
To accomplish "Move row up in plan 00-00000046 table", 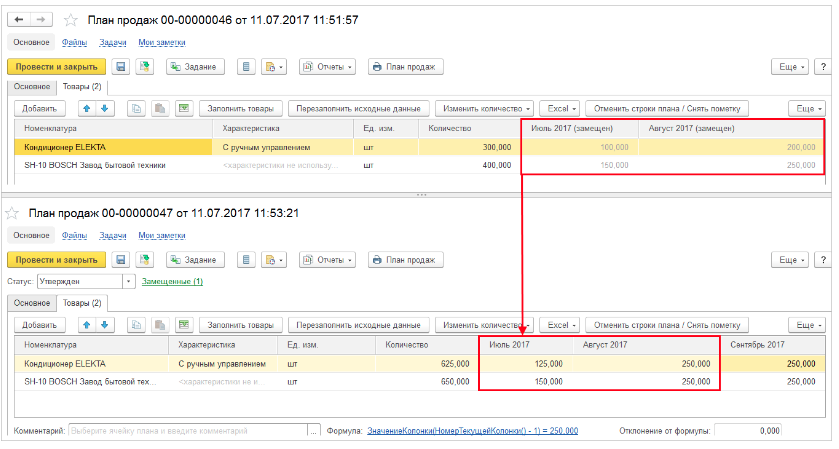I will click(x=87, y=109).
